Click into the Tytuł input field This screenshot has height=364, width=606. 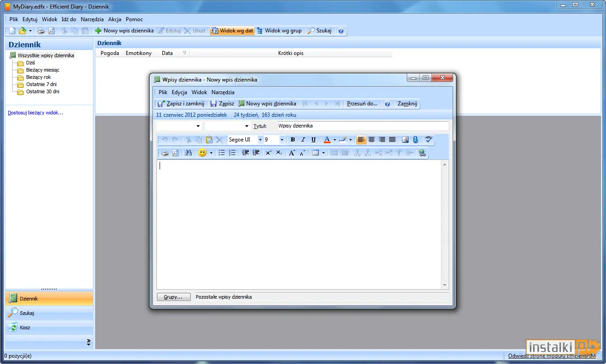tap(363, 126)
